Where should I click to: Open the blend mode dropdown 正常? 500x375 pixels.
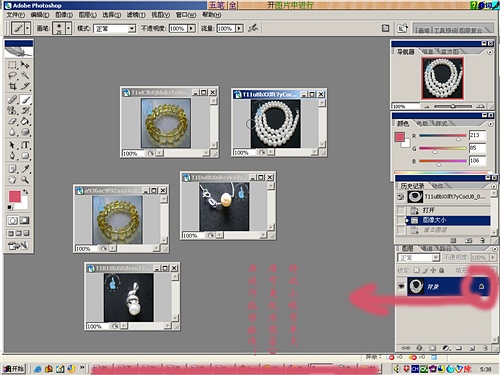tap(114, 29)
